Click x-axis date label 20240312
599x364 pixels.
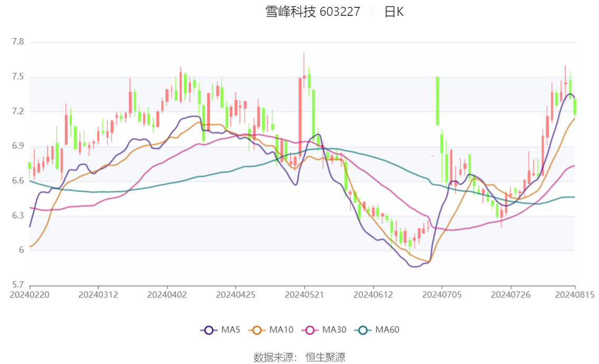tap(98, 295)
